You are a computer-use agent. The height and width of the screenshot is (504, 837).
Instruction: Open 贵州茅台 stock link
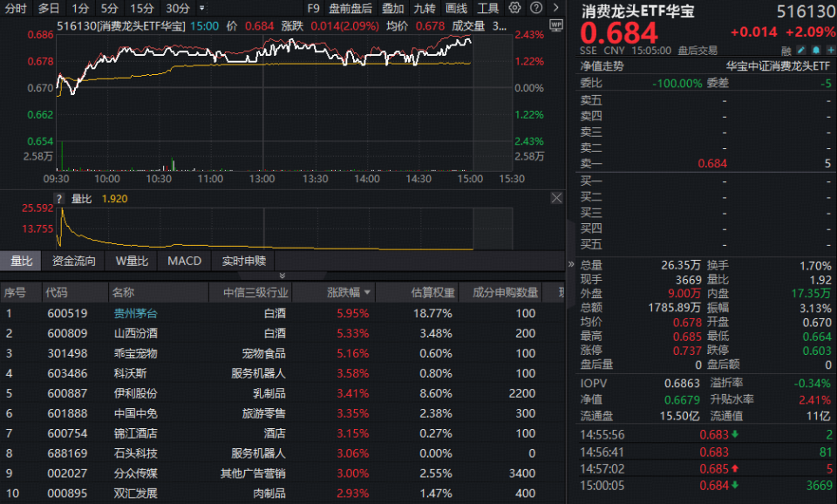[136, 313]
